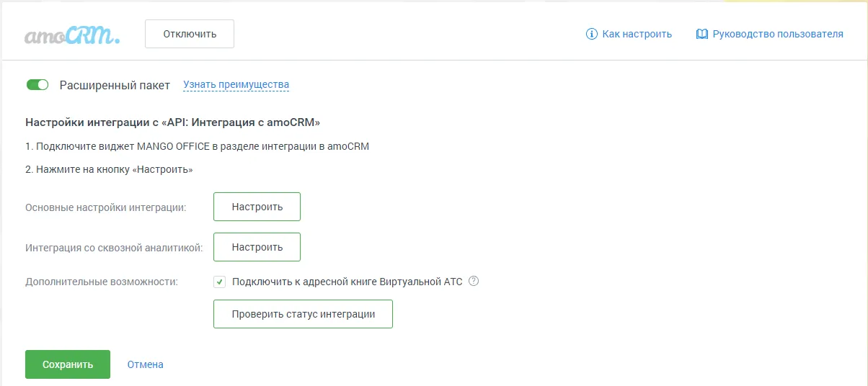
Task: Click Проверить статус интеграции button
Action: pyautogui.click(x=303, y=314)
